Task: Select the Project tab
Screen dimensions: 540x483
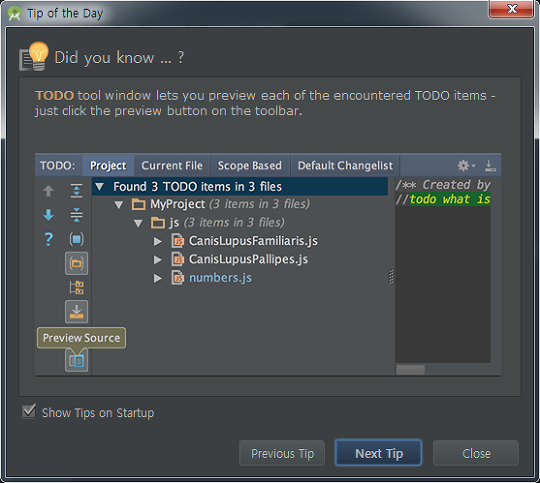Action: coord(108,166)
